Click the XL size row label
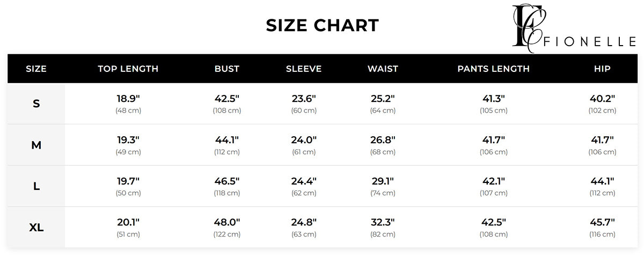This screenshot has height=258, width=644. click(36, 227)
